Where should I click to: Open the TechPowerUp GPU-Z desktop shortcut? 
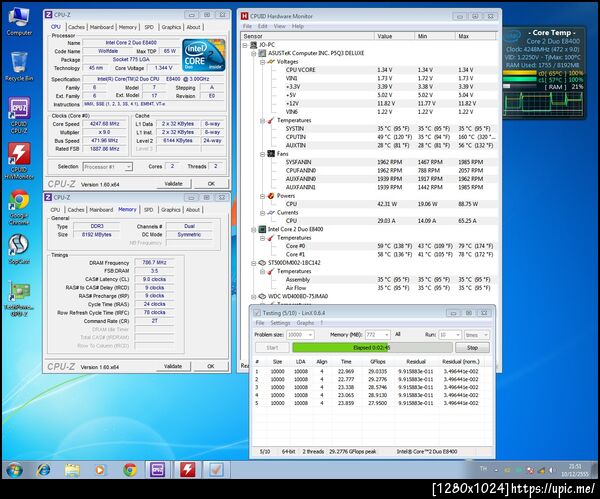(19, 298)
